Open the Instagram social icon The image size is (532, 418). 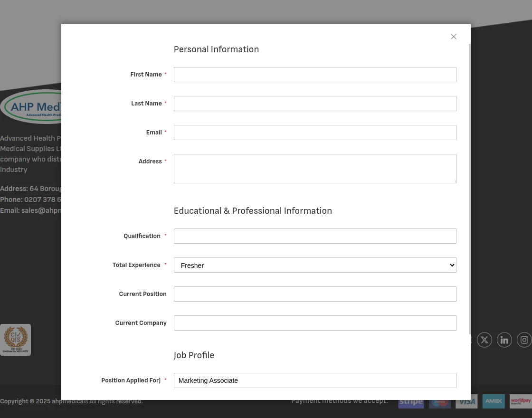524,340
